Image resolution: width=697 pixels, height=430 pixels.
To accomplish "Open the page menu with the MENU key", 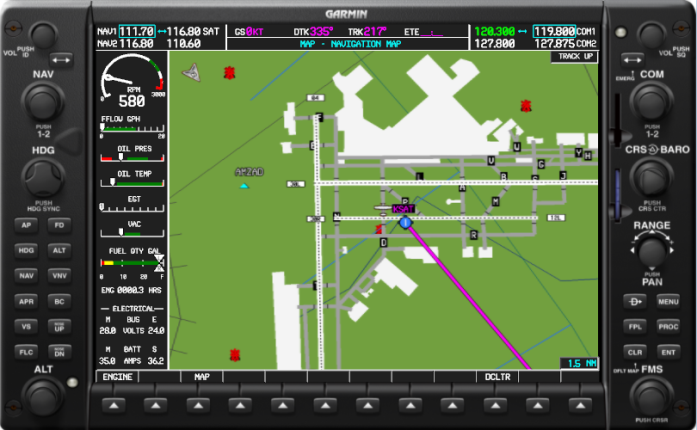I will 668,301.
